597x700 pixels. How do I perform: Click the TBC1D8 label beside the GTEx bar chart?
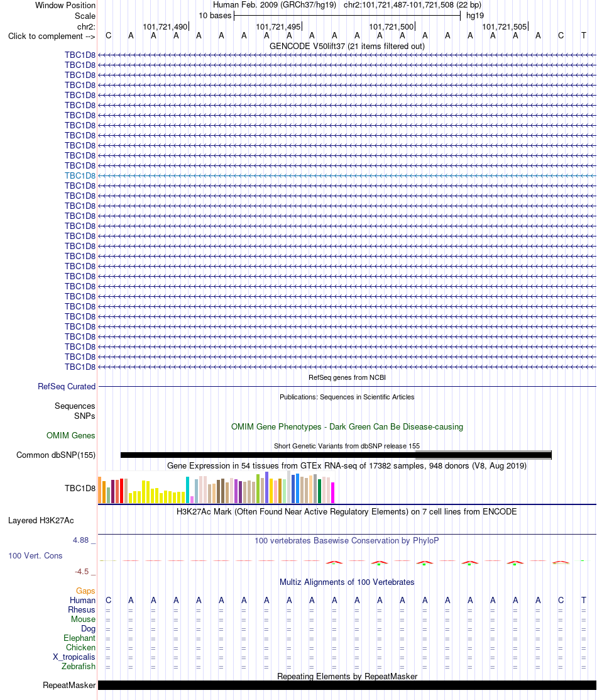80,489
